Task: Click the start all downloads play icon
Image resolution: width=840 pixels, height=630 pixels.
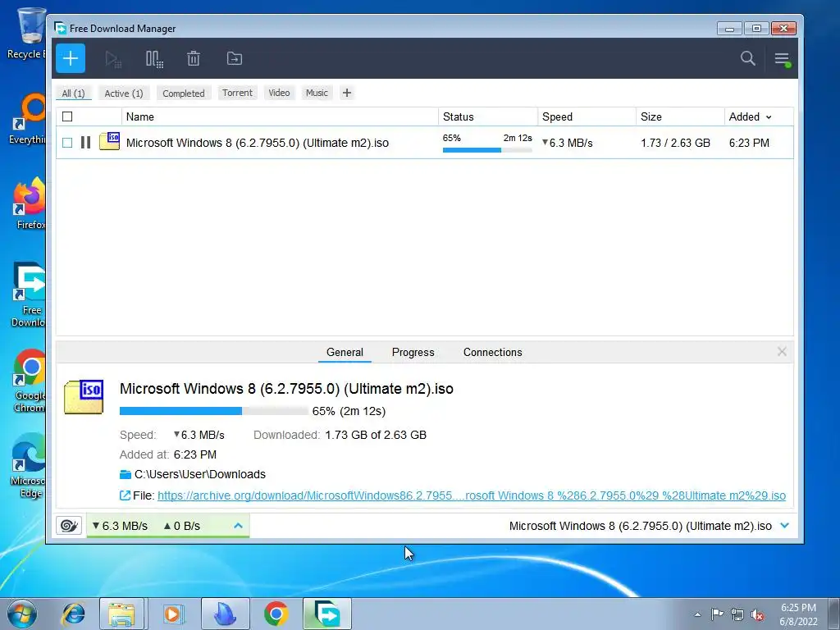Action: pos(113,58)
